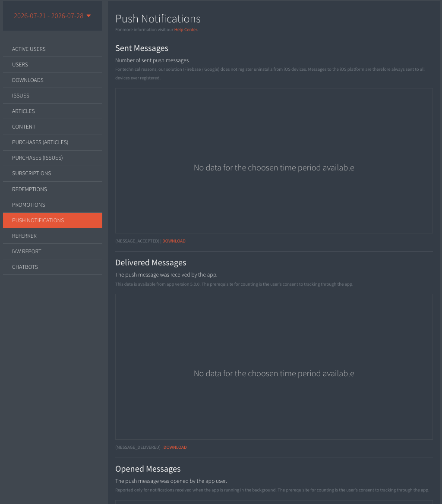This screenshot has height=504, width=442.
Task: Open Promotions menu item
Action: [53, 205]
